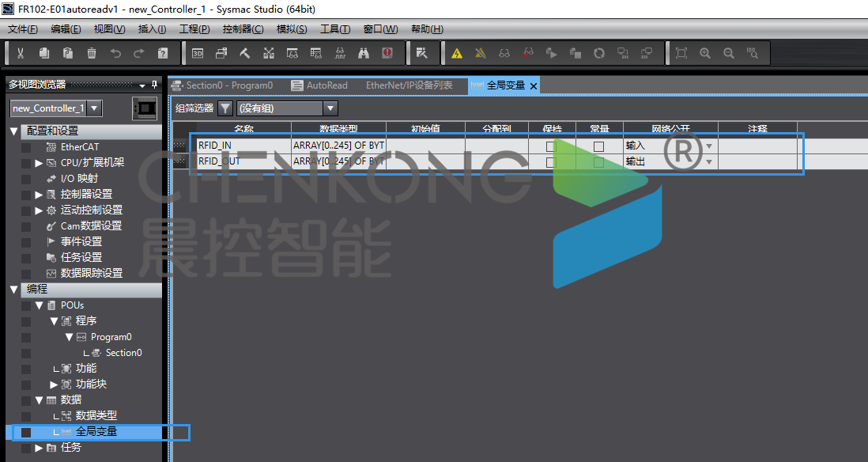The image size is (868, 462).
Task: Expand the 任务 tree node
Action: (39, 448)
